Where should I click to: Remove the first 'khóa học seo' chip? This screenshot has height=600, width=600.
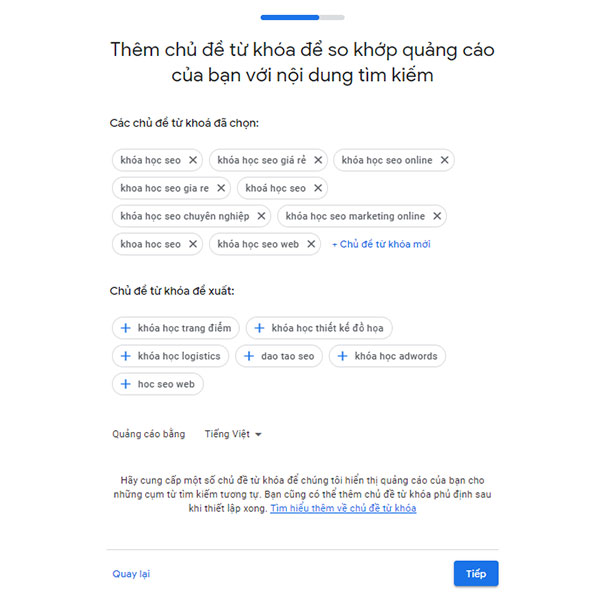[193, 160]
